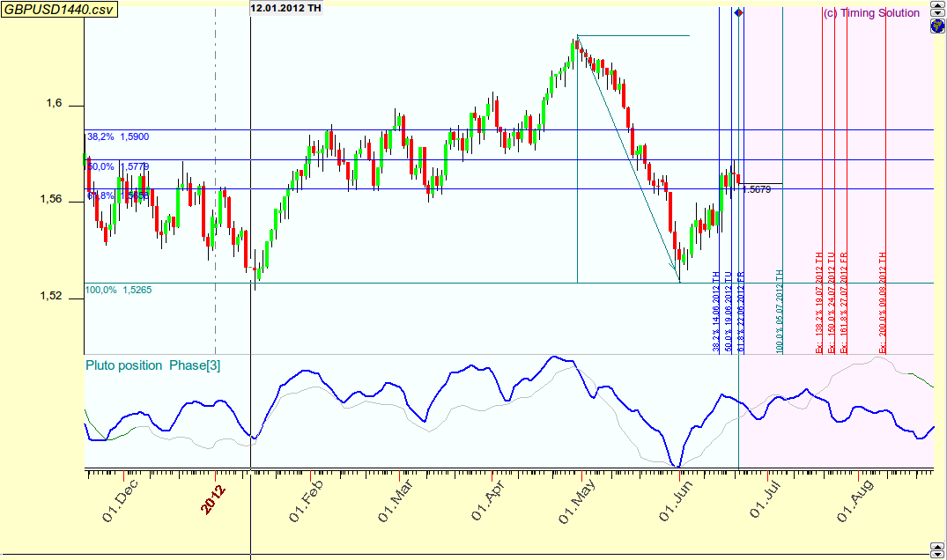Click the 200.0% 09.08.2012 TH extension marker
947x560 pixels.
pyautogui.click(x=883, y=302)
